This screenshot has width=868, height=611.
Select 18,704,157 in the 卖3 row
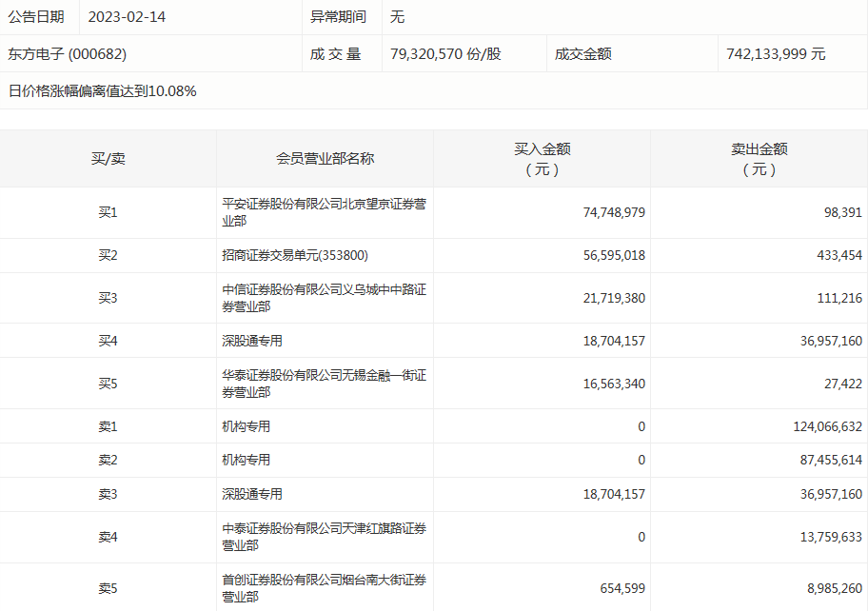click(614, 494)
